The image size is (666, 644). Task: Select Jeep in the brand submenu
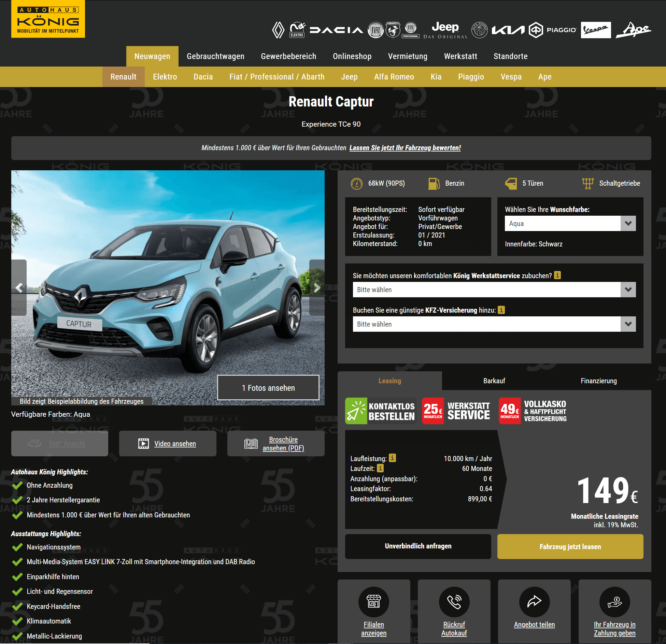[x=349, y=77]
